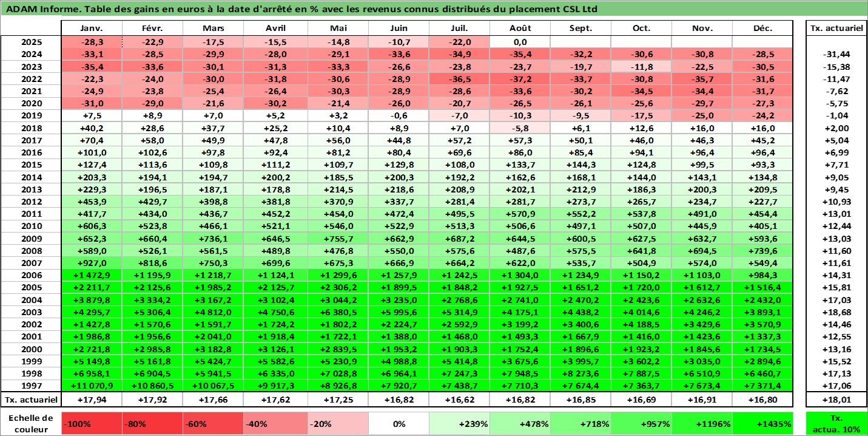Screen dimensions: 868x436
Task: Select the '0,0' cell for Août 2025
Action: coord(520,42)
